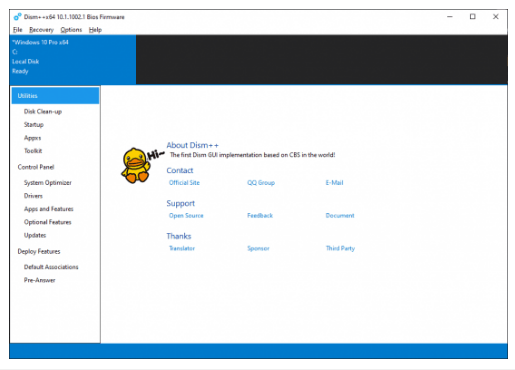Open the Options menu
Screen dimensions: 515x370
pos(71,30)
